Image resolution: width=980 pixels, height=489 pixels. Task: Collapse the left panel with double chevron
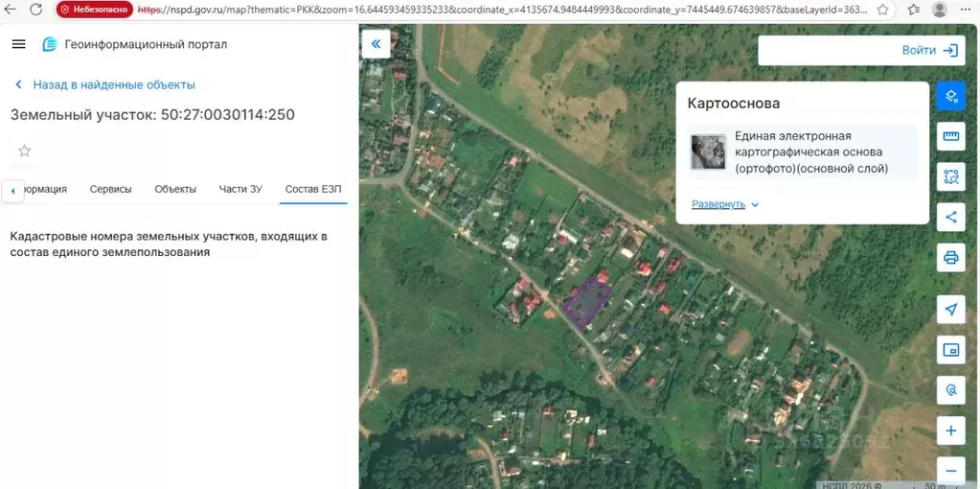tap(376, 43)
